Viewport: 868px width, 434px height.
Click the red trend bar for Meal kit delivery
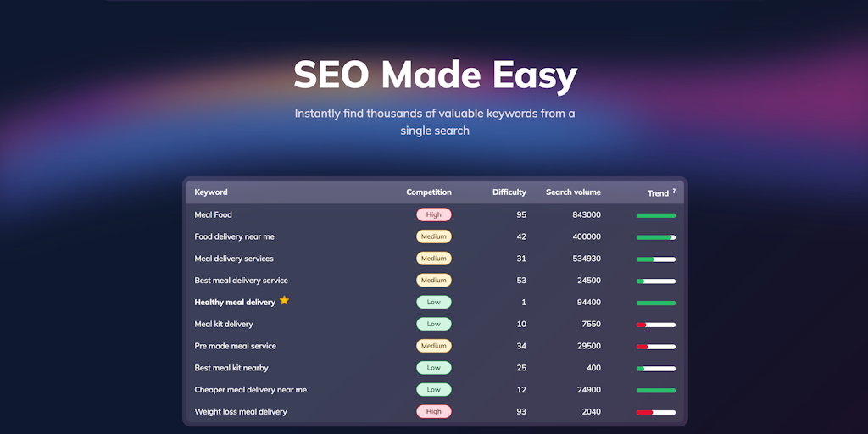click(x=656, y=325)
